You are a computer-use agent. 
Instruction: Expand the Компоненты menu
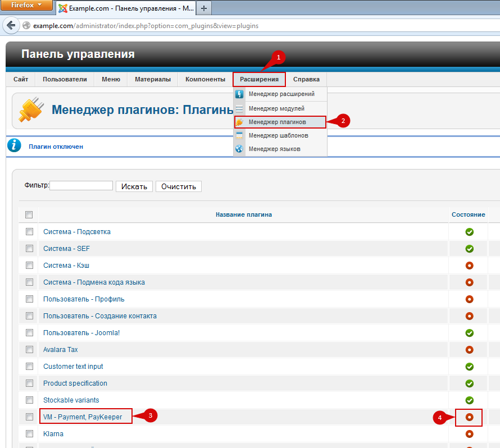click(x=205, y=79)
